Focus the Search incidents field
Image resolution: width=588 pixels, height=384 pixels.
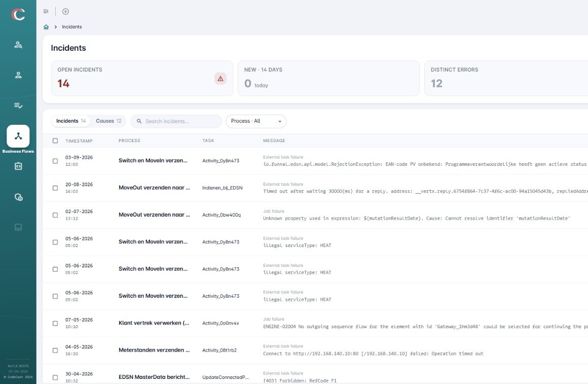coord(176,121)
